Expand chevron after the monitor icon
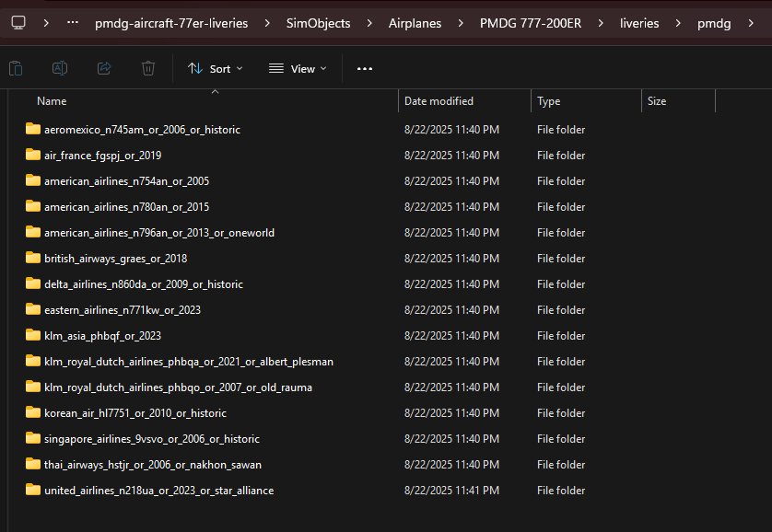Image resolution: width=772 pixels, height=532 pixels. [x=46, y=23]
